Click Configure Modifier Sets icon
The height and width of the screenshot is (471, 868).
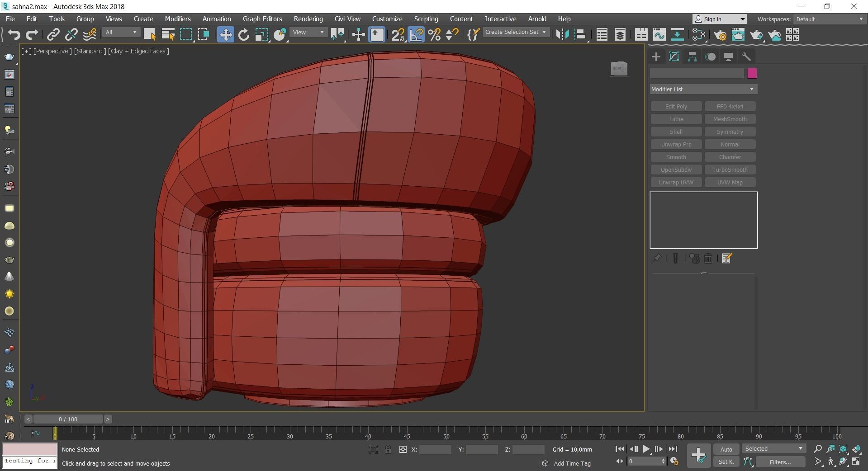tap(727, 259)
